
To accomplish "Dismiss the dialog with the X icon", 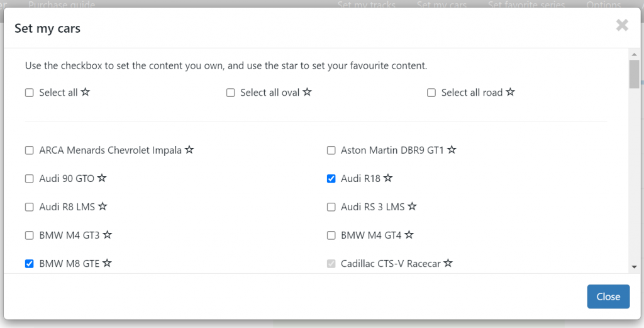I will pyautogui.click(x=622, y=25).
